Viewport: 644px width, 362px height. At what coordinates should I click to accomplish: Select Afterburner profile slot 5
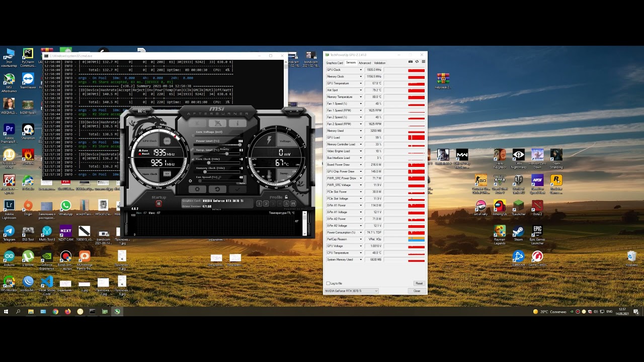coord(286,204)
